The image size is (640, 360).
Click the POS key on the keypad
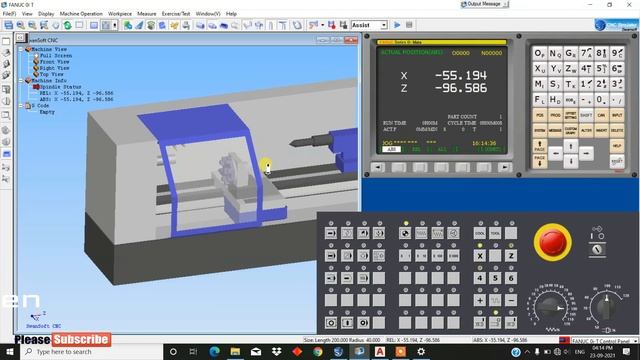pyautogui.click(x=540, y=116)
